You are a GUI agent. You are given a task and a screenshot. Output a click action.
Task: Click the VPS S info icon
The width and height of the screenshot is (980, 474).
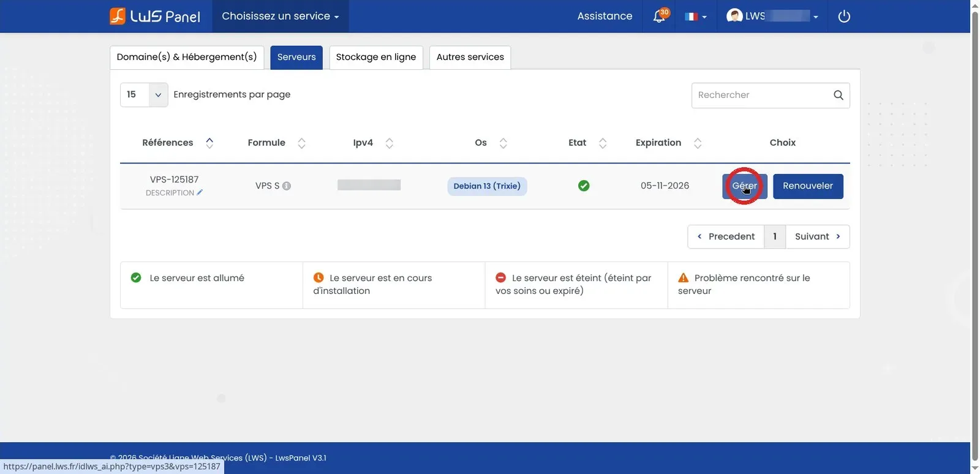[286, 186]
